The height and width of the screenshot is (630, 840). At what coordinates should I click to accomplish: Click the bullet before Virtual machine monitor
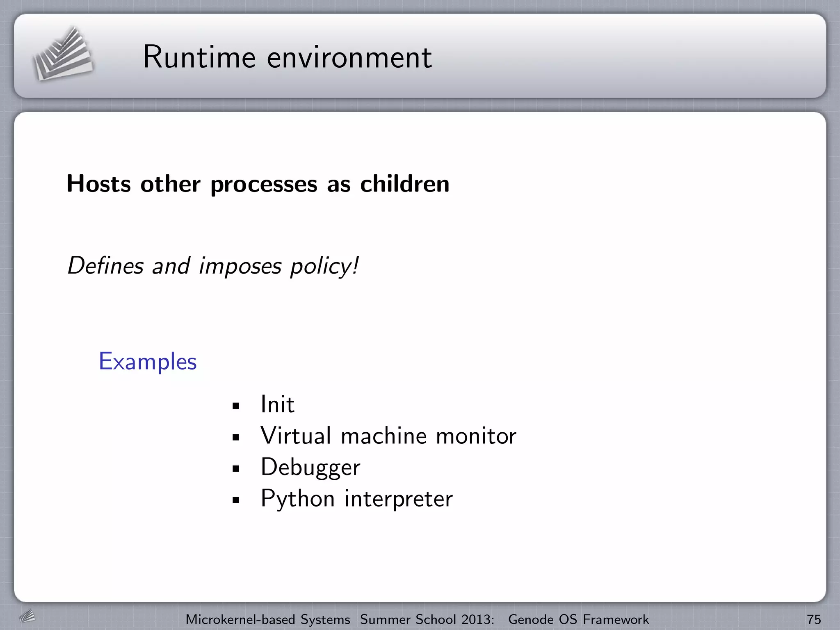(x=235, y=438)
